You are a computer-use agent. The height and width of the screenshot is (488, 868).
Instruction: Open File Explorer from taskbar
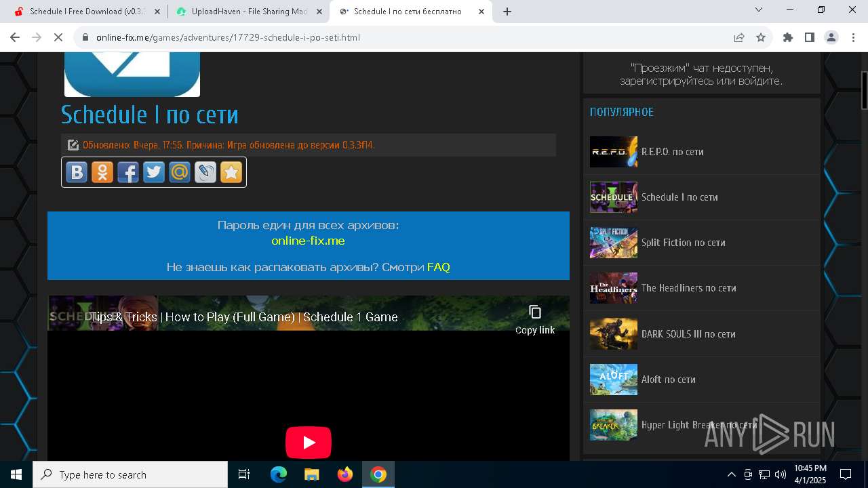point(312,474)
